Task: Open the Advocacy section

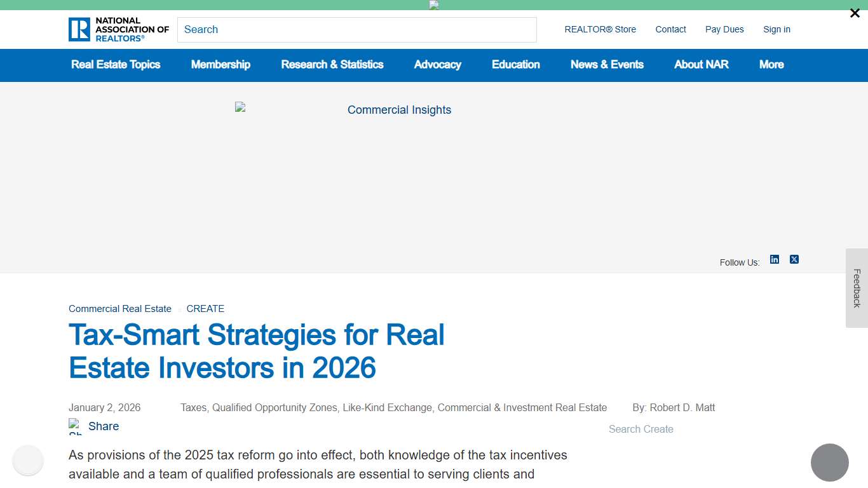Action: point(437,65)
